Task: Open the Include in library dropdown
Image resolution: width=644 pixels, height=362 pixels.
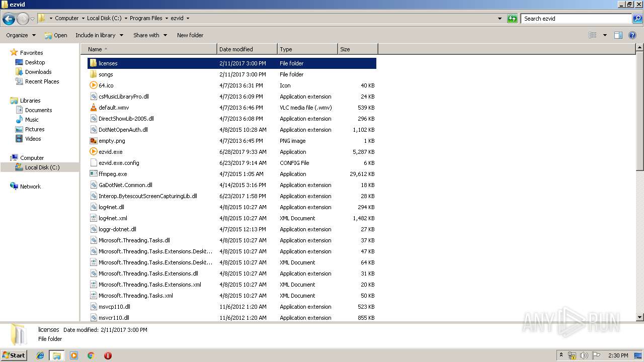Action: [x=100, y=35]
